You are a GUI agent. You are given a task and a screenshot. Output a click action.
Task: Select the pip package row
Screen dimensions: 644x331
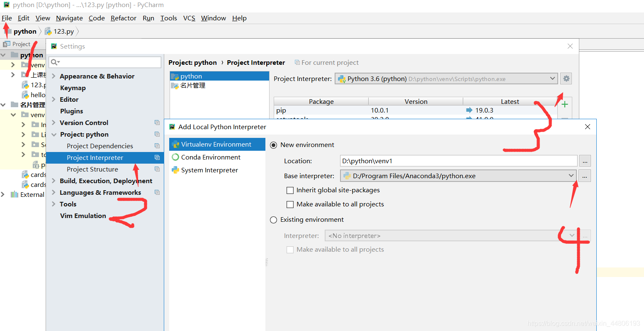click(x=416, y=110)
